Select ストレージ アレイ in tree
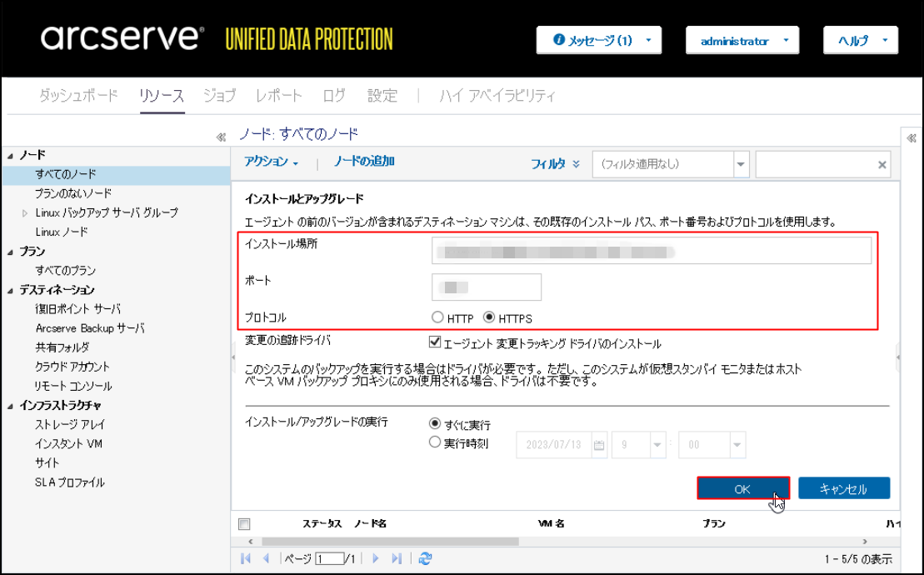Viewport: 924px width, 575px height. pos(70,425)
